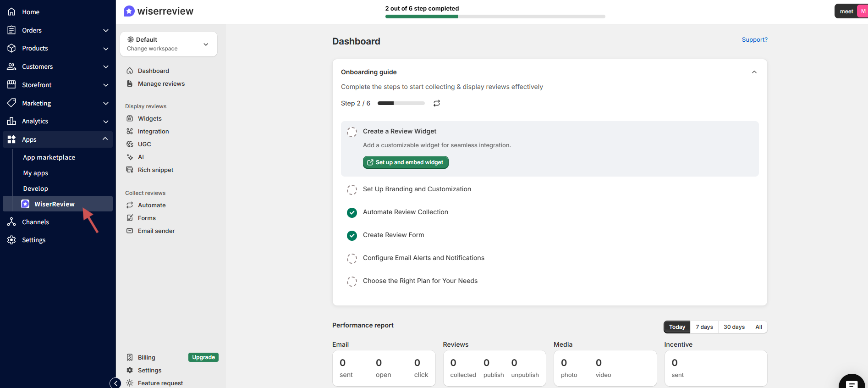Screen dimensions: 868x388
Task: Click the Rich snippet icon
Action: click(130, 170)
